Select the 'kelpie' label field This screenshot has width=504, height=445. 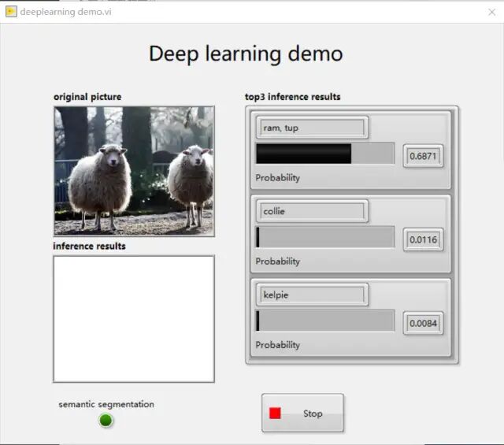[x=312, y=295]
